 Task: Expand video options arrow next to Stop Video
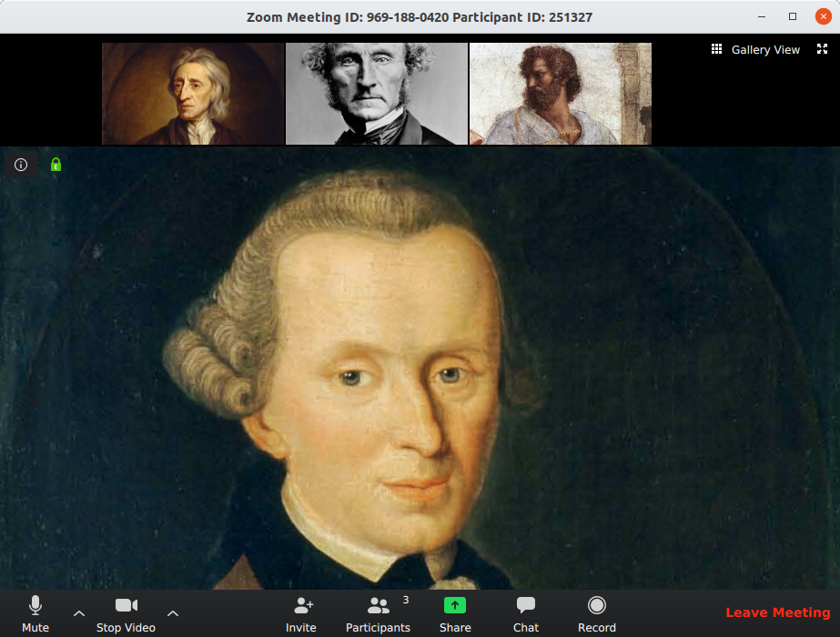173,613
